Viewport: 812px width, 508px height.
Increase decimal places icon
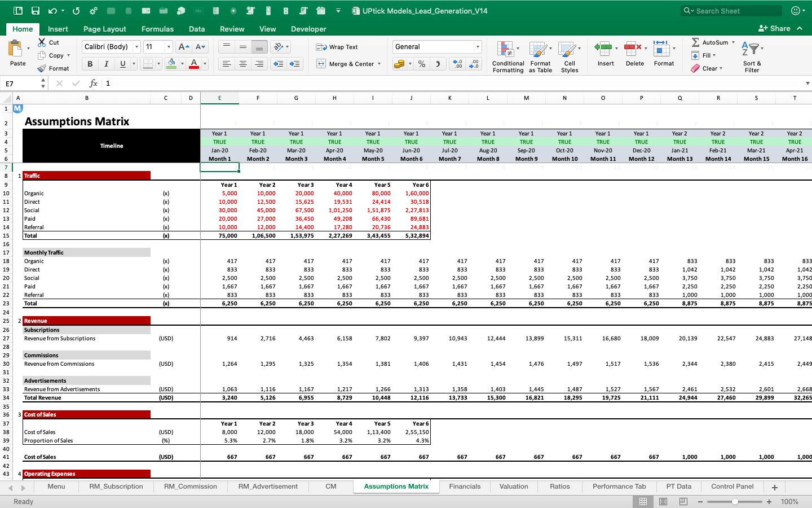[457, 64]
